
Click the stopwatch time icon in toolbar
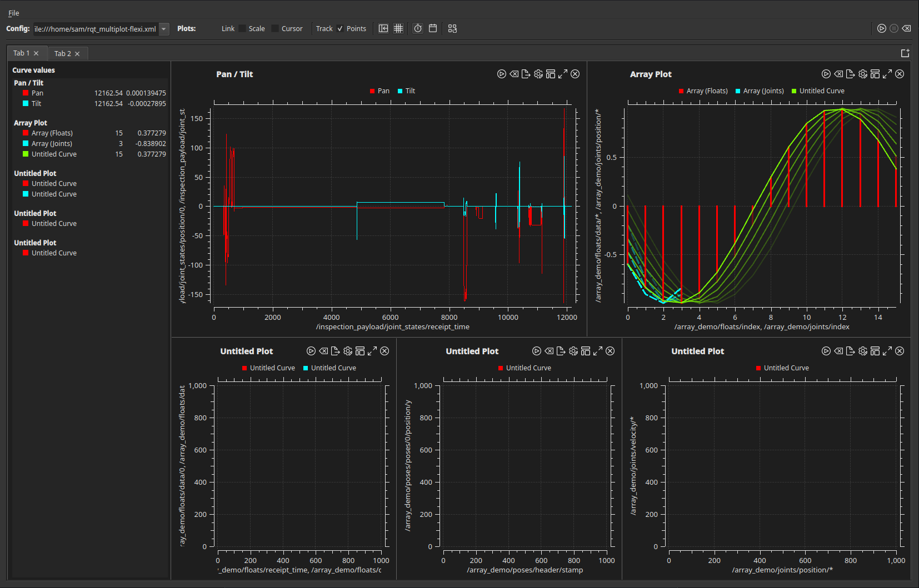(x=418, y=28)
